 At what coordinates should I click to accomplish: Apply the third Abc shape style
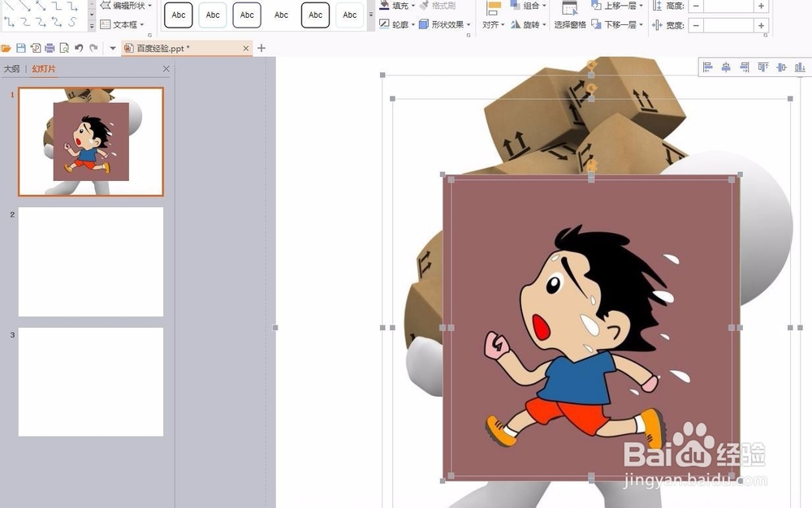click(x=247, y=15)
